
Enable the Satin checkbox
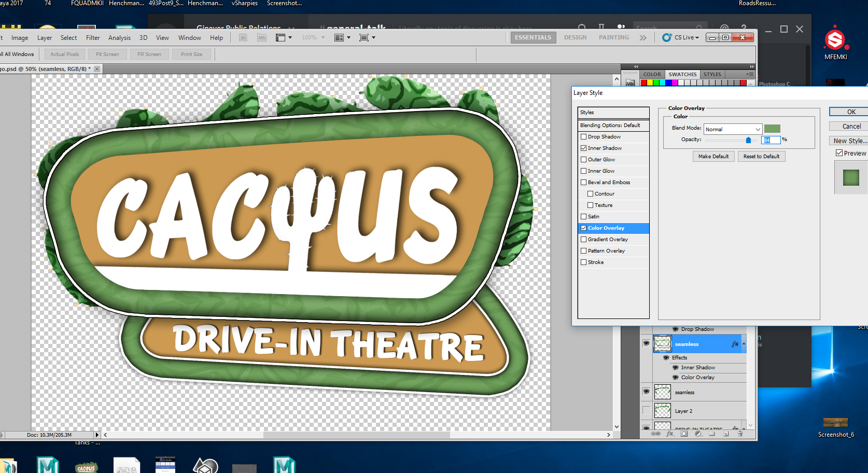583,216
